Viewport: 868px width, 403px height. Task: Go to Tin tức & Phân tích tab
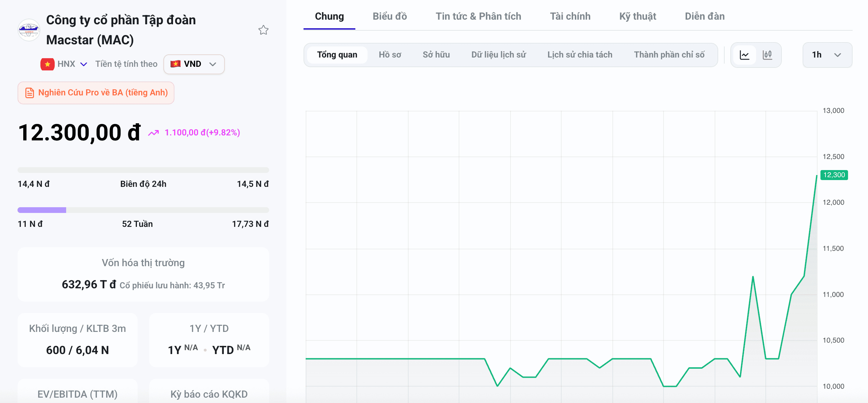(478, 16)
